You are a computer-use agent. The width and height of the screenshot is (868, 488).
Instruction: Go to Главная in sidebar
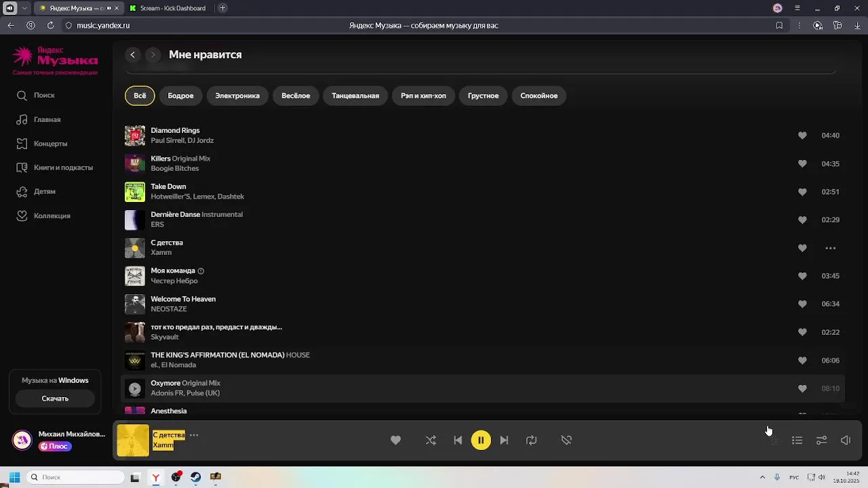point(39,119)
